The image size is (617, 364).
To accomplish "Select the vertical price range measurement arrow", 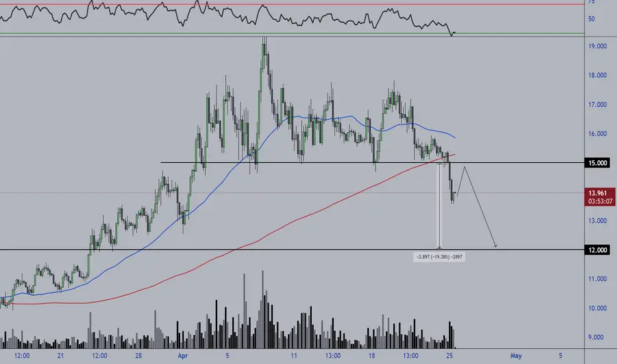I will [439, 206].
